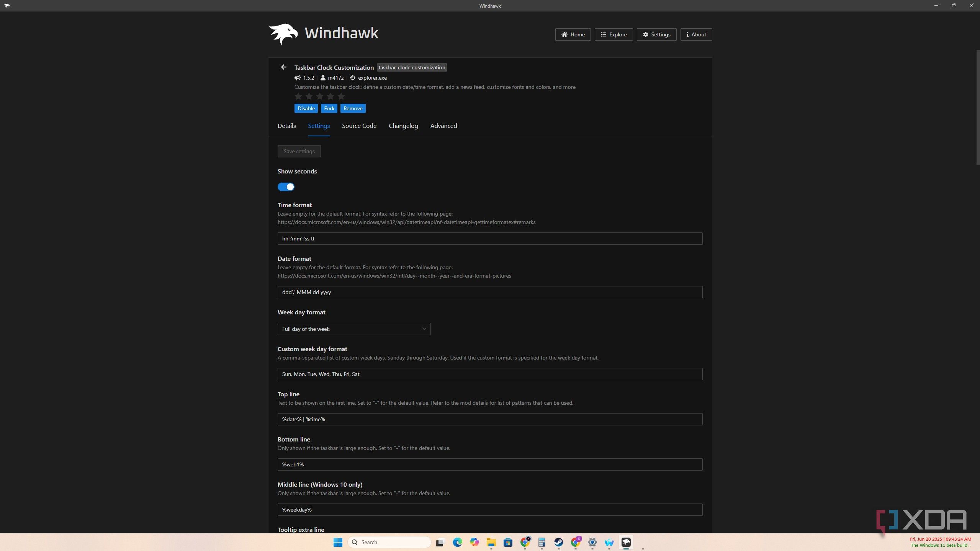Open the Windows Start menu
Viewport: 980px width, 551px height.
(x=338, y=542)
